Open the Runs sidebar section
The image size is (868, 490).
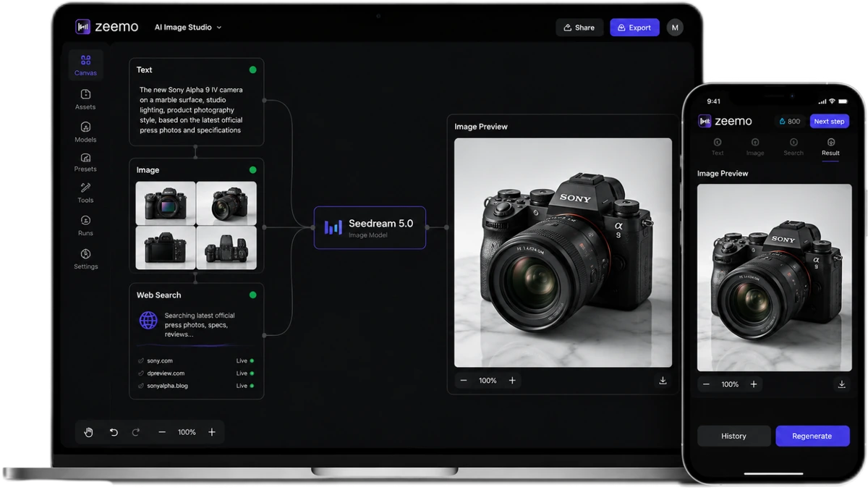click(x=85, y=226)
